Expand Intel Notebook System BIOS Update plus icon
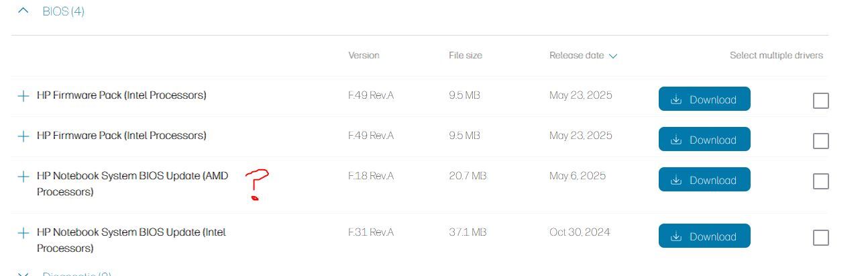The width and height of the screenshot is (868, 276). (23, 232)
